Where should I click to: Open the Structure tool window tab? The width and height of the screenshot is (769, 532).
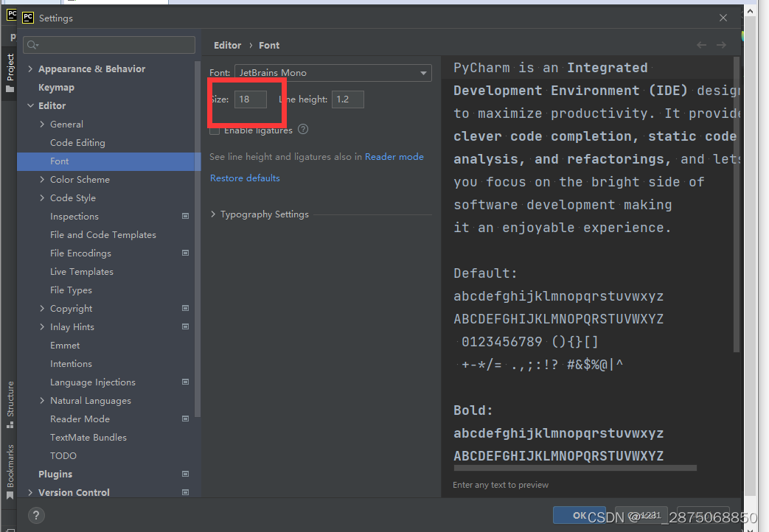(10, 404)
